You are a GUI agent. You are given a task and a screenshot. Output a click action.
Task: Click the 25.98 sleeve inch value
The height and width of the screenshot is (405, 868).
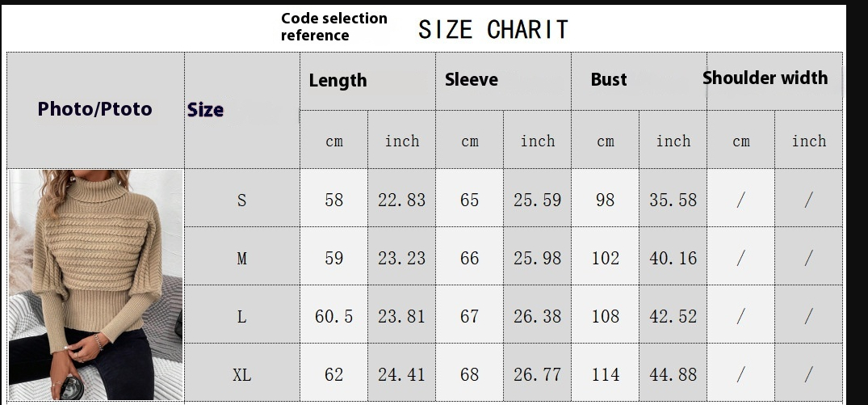(538, 258)
